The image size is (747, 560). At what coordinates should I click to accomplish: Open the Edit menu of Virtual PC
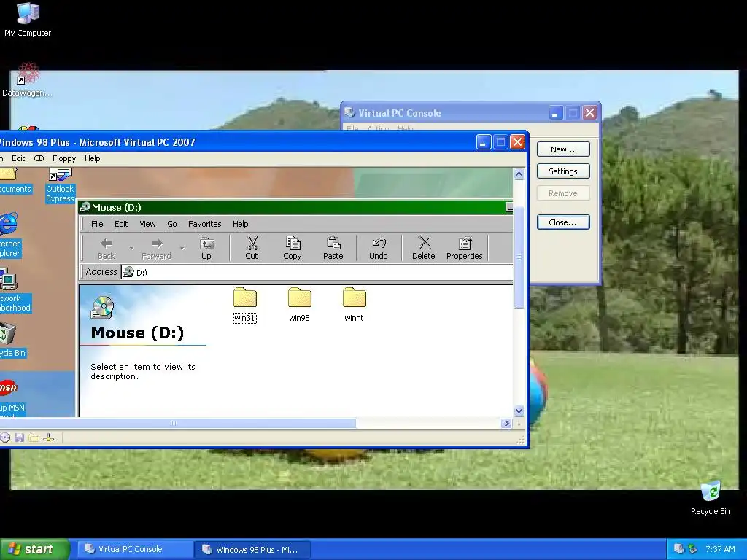tap(18, 158)
